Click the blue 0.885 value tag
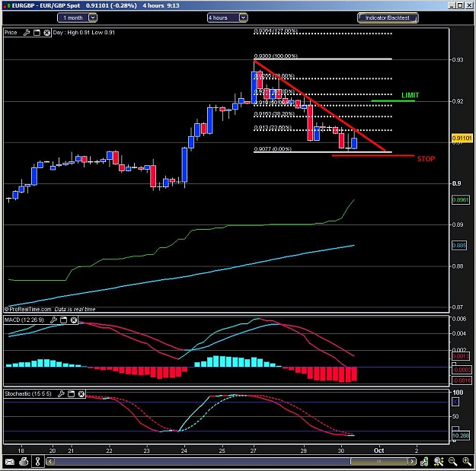 459,245
